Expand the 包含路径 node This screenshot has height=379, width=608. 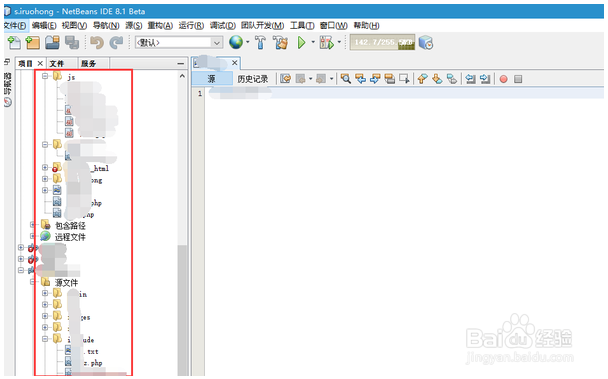(x=33, y=225)
